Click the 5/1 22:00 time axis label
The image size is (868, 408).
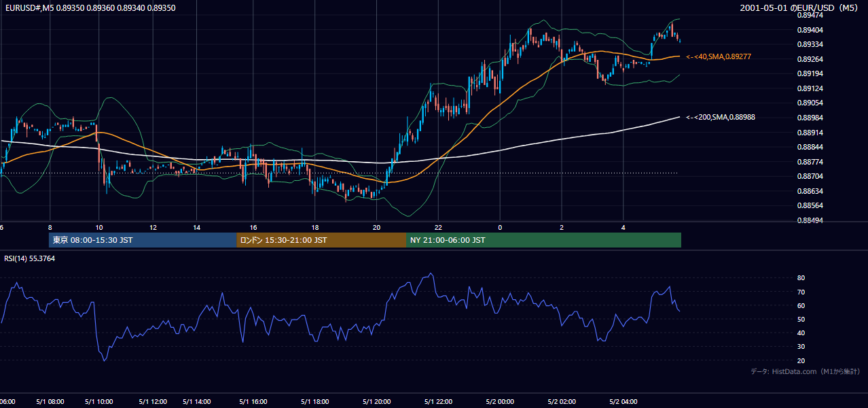coord(439,402)
